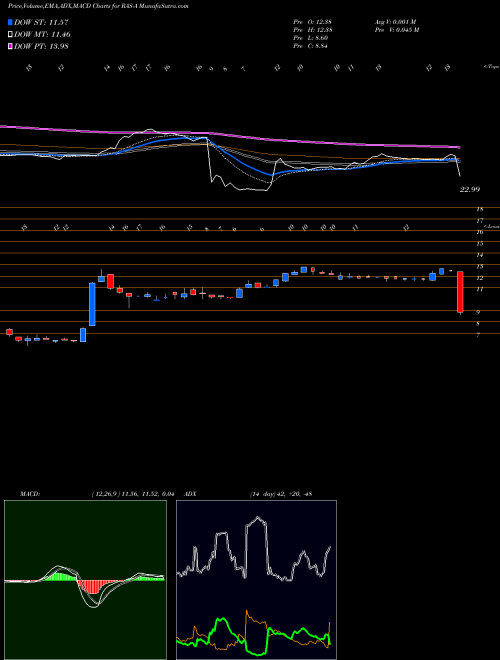Click the magenta DOW PT legend swatch
The width and height of the screenshot is (500, 660).
click(x=10, y=46)
